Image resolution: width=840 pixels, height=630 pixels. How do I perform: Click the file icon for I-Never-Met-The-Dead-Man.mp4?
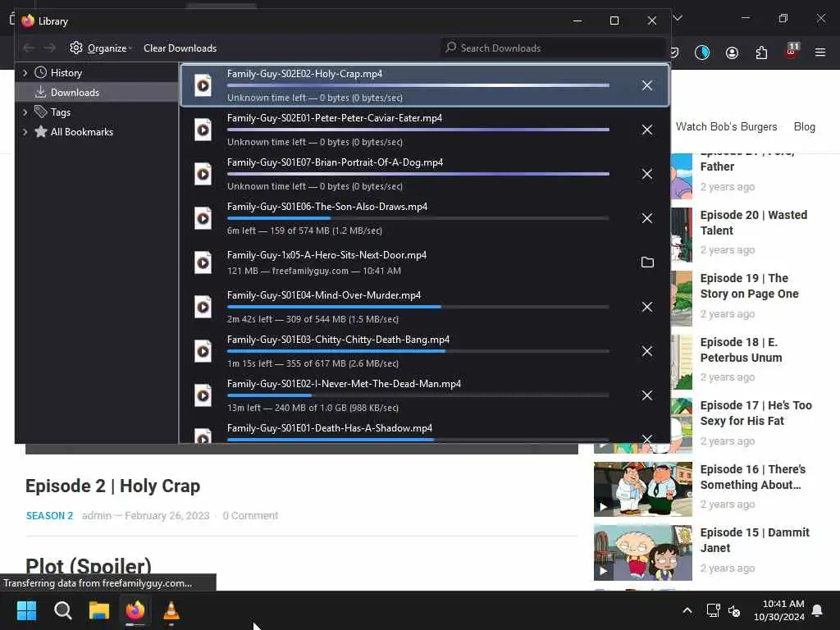pos(203,395)
